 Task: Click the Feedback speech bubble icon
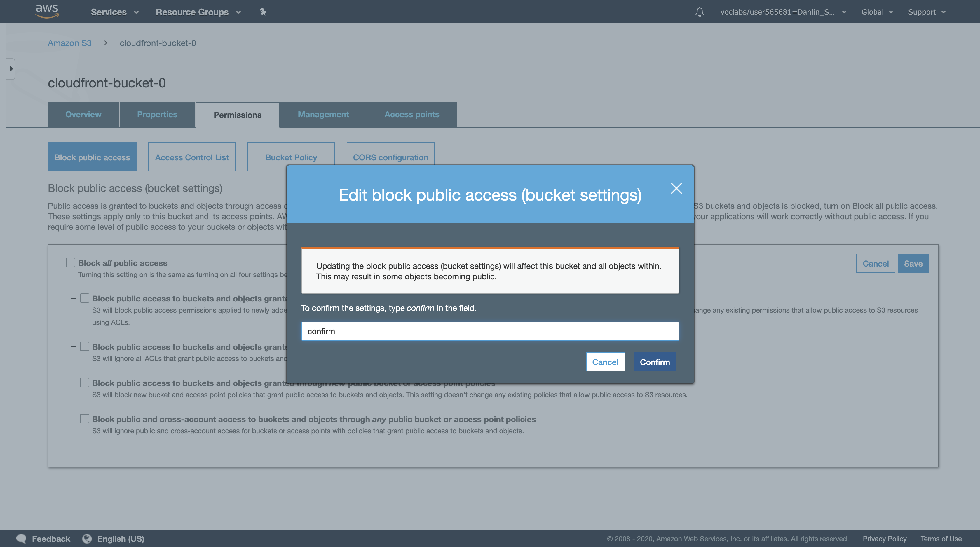pyautogui.click(x=22, y=538)
